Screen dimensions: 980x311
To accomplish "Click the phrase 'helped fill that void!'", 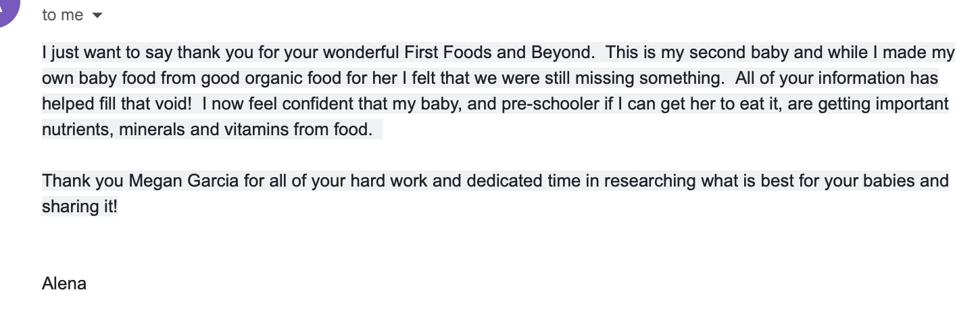I will pyautogui.click(x=117, y=103).
